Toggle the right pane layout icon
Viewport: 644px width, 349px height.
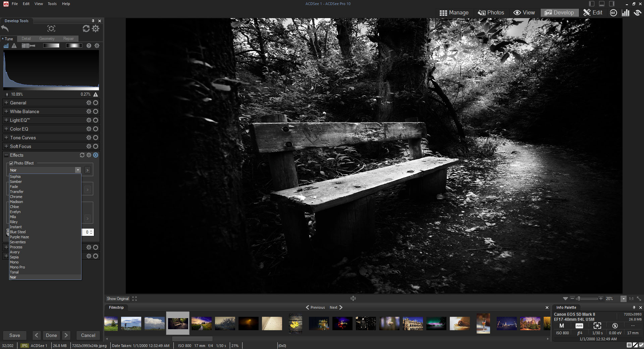[612, 4]
